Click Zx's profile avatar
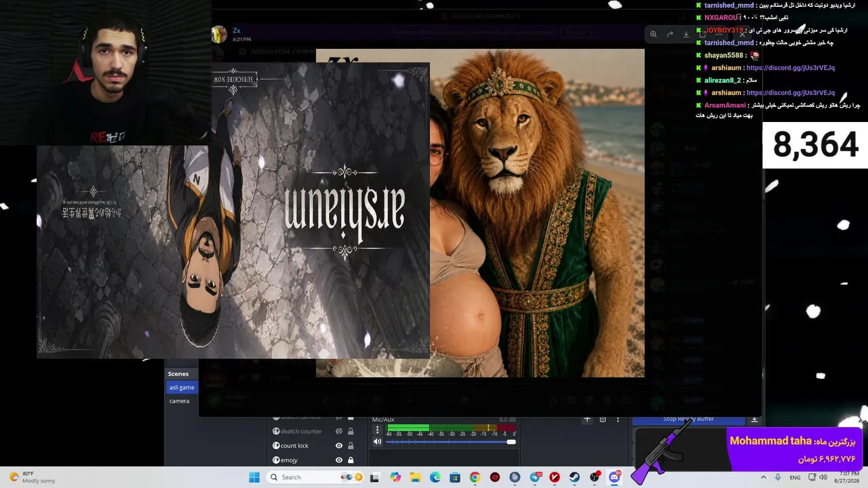The image size is (868, 488). click(x=219, y=35)
